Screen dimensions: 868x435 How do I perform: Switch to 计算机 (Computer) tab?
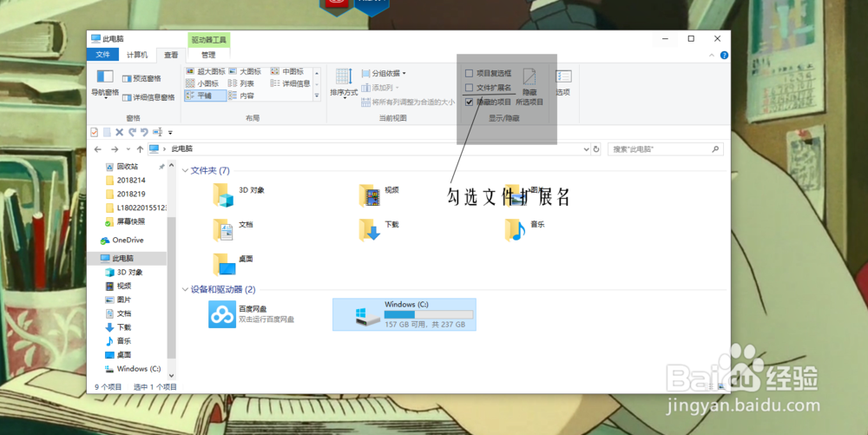pos(137,55)
